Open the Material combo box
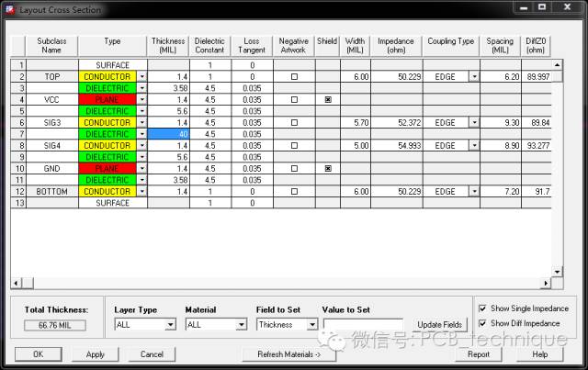Image resolution: width=588 pixels, height=370 pixels. pyautogui.click(x=242, y=324)
